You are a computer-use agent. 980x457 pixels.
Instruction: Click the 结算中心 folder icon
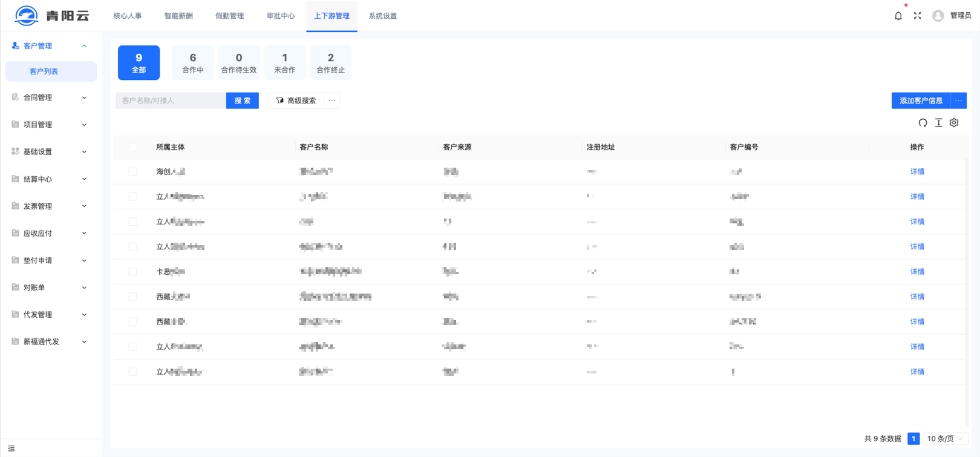coord(15,179)
